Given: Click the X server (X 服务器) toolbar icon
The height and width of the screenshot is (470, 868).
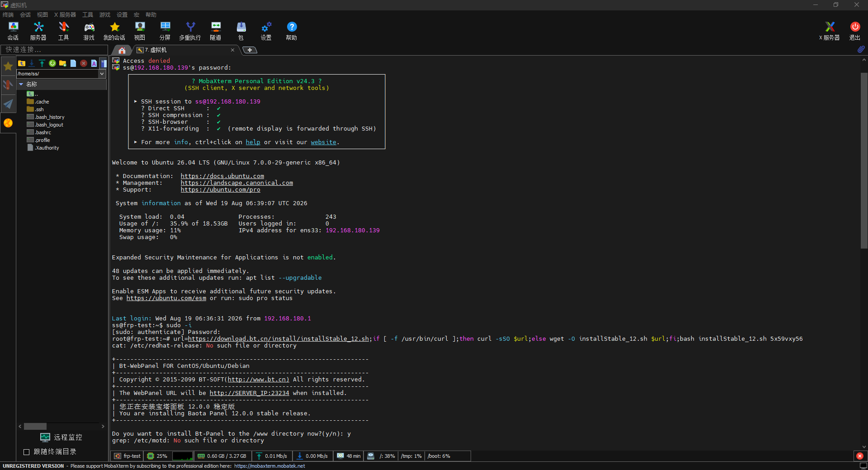Looking at the screenshot, I should [830, 31].
